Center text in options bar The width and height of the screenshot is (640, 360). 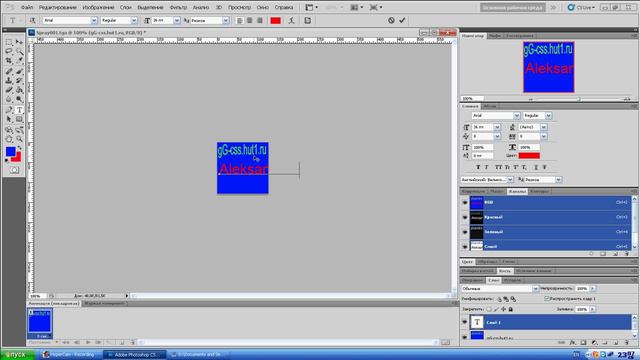click(x=249, y=20)
